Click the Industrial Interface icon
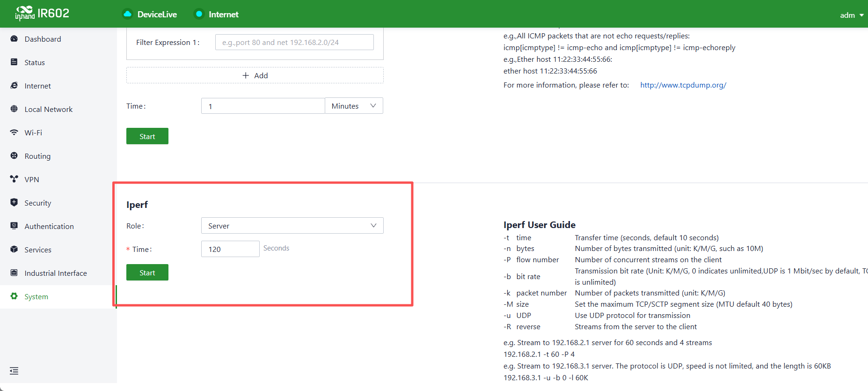The width and height of the screenshot is (868, 391). click(14, 273)
